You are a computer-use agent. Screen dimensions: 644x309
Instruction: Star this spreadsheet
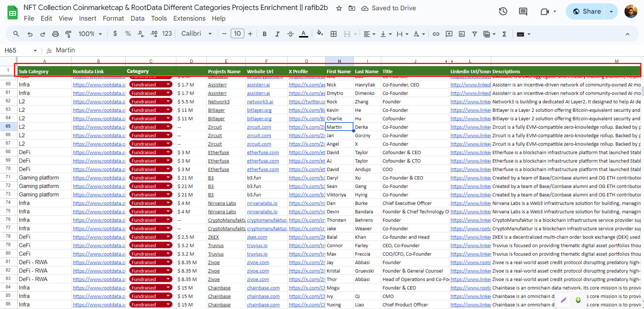[x=339, y=8]
